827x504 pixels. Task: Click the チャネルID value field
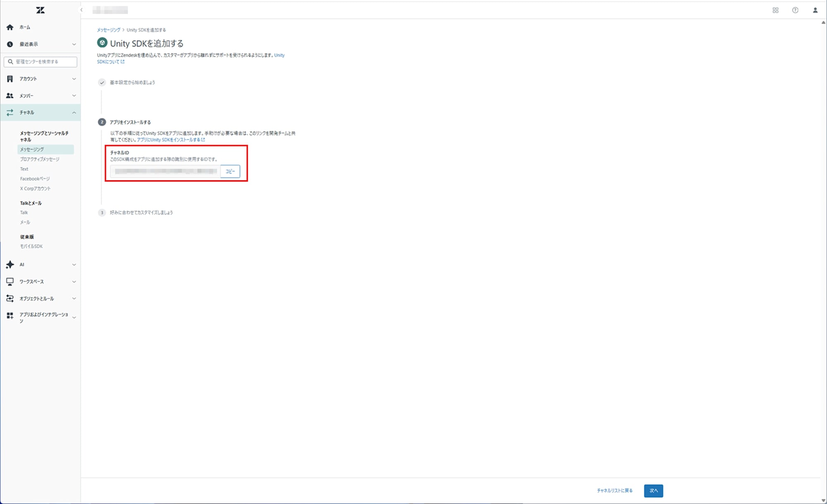165,171
